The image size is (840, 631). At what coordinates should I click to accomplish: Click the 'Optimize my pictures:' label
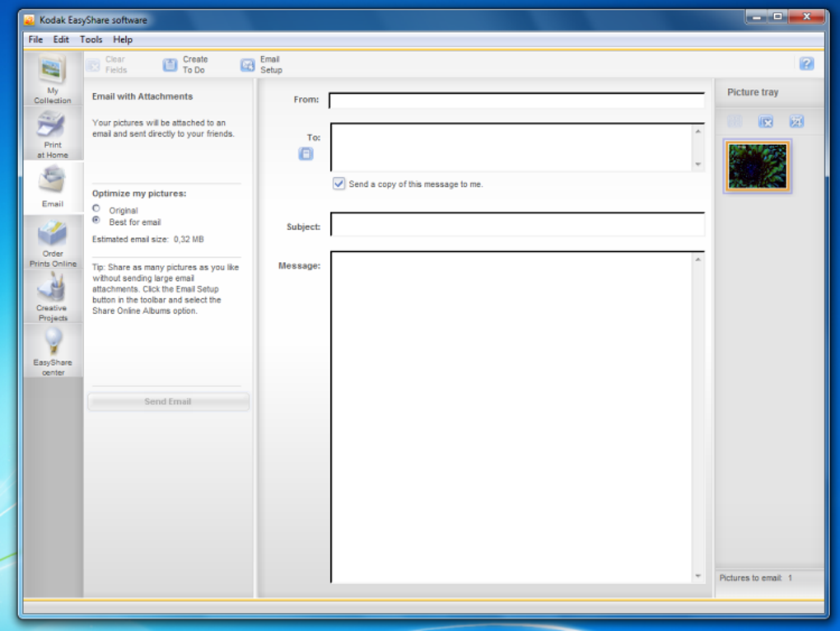click(139, 194)
